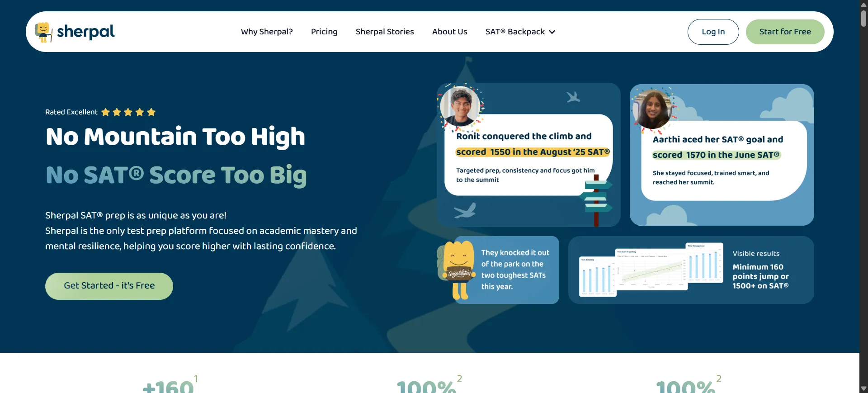The image size is (868, 393).
Task: Expand the SAT® Backpack dropdown chevron
Action: coord(552,32)
